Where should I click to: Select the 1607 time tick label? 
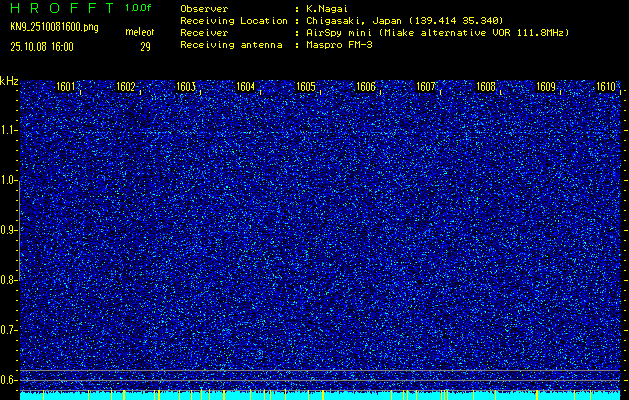pos(426,88)
